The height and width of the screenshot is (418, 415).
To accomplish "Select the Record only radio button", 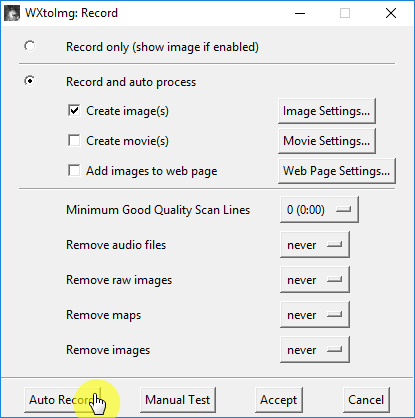I will click(30, 46).
